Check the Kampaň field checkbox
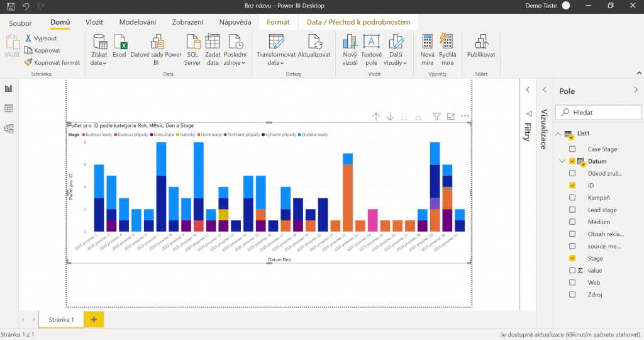644x340 pixels. (x=572, y=198)
